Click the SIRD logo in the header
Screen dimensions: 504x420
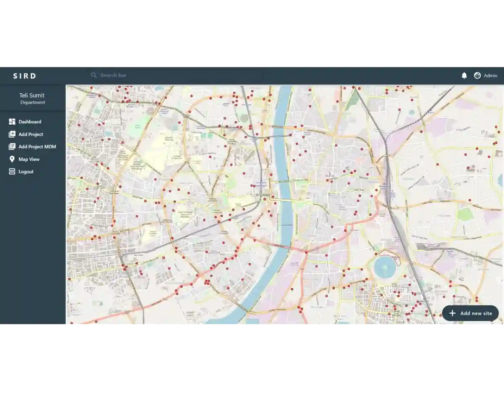point(24,76)
